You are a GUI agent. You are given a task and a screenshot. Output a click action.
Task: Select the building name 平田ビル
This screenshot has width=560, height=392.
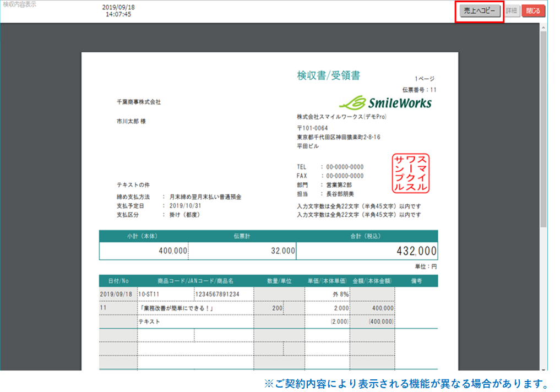click(x=308, y=146)
